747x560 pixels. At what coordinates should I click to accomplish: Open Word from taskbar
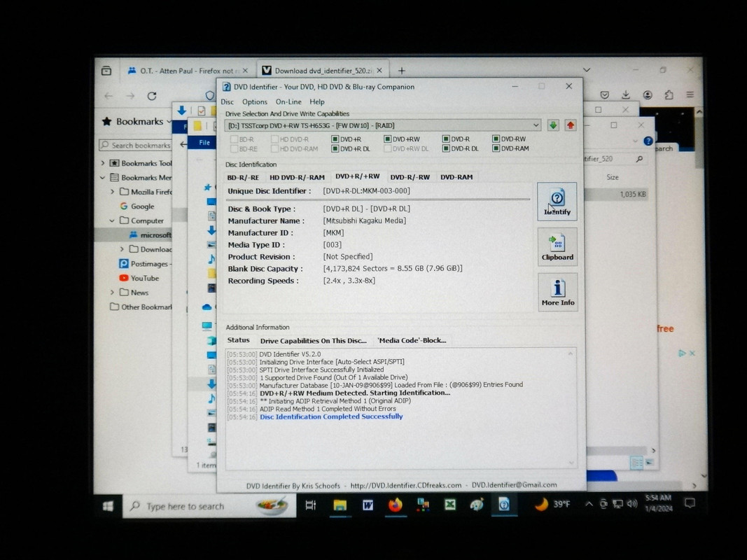click(368, 505)
